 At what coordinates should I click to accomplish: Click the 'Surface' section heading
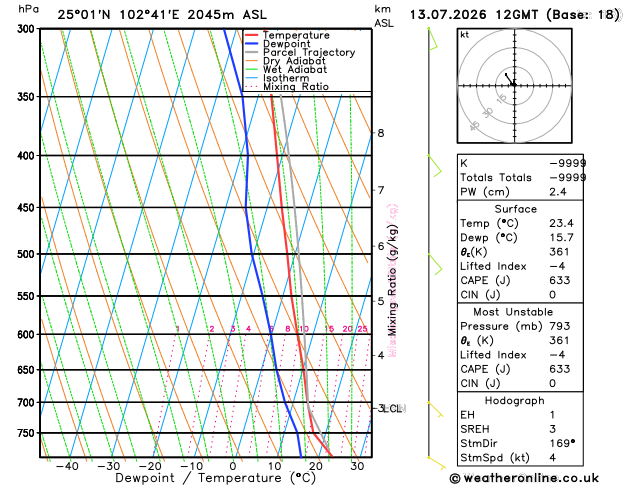[x=515, y=209]
